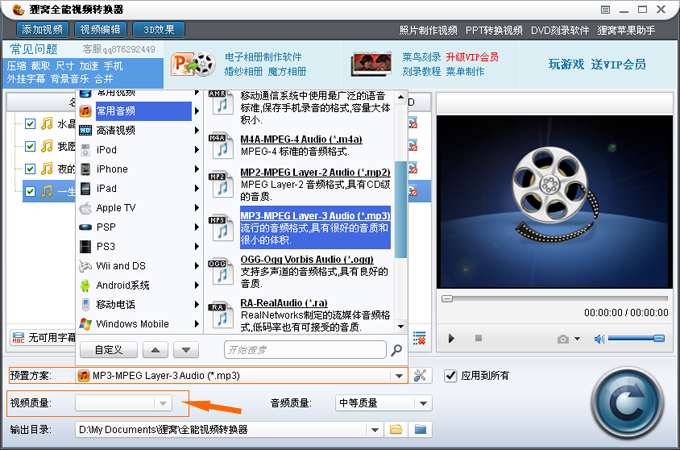Open the 输出目录 path dropdown

375,430
